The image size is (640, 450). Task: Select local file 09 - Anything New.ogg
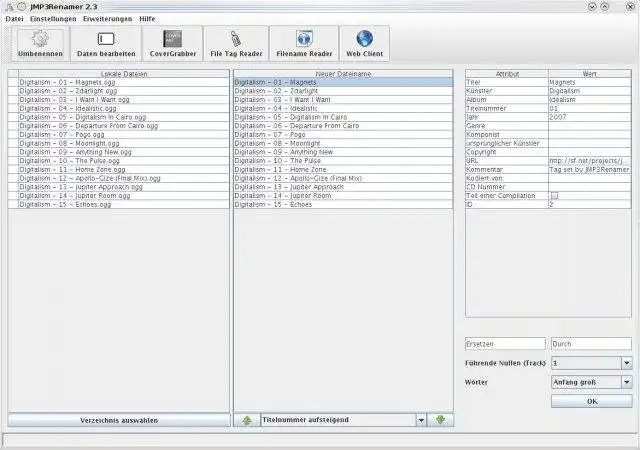point(124,152)
